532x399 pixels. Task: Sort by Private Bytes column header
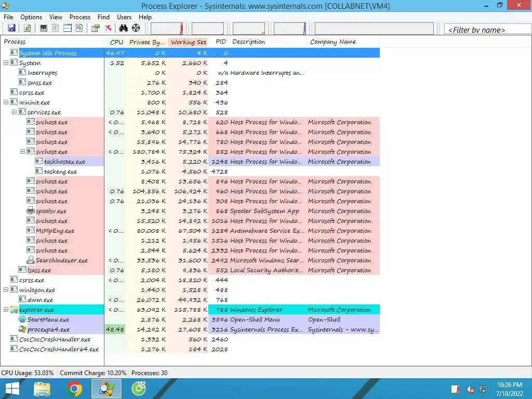click(147, 42)
